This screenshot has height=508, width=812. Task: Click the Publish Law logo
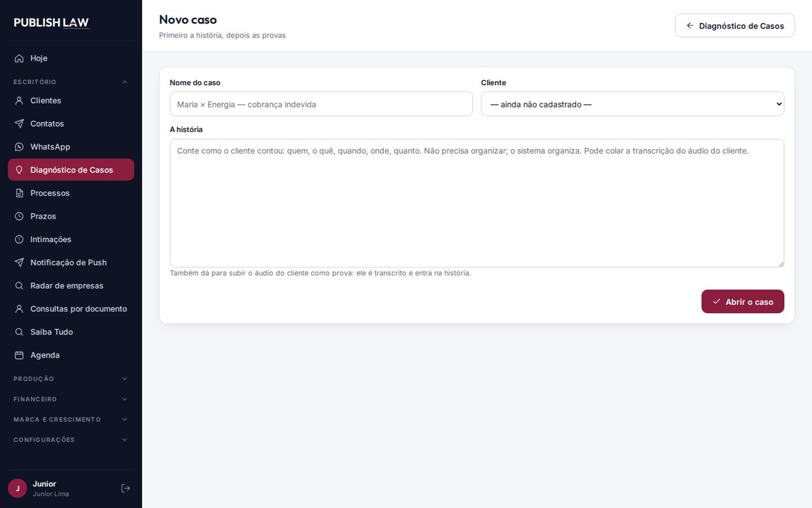(52, 23)
